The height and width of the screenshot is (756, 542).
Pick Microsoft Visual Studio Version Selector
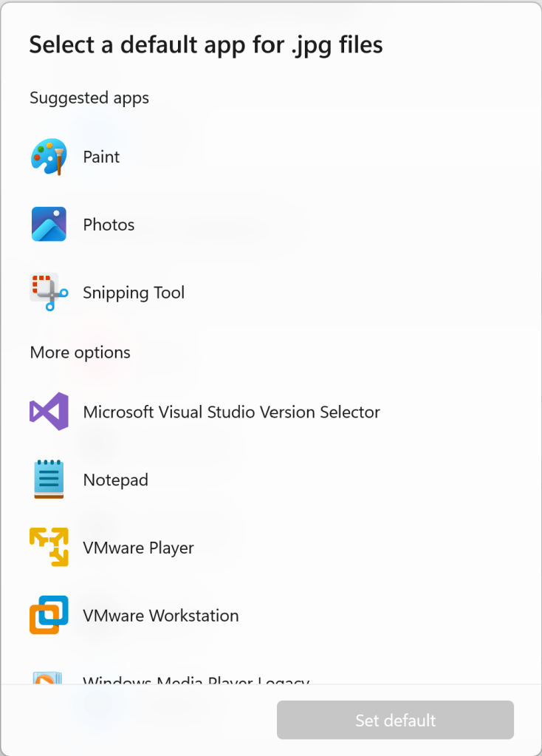pos(271,412)
